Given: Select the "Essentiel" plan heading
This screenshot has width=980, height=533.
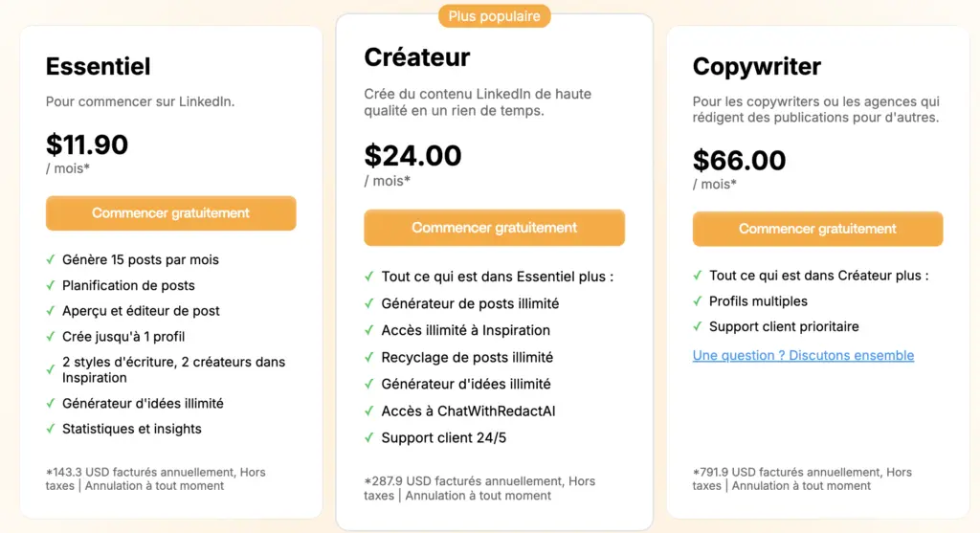Looking at the screenshot, I should 99,66.
